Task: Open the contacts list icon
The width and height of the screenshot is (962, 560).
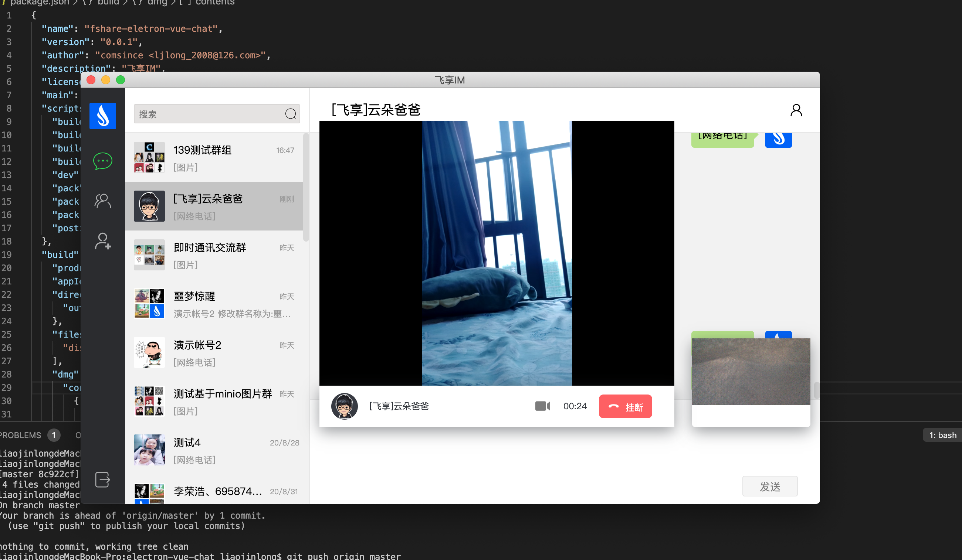Action: [103, 201]
